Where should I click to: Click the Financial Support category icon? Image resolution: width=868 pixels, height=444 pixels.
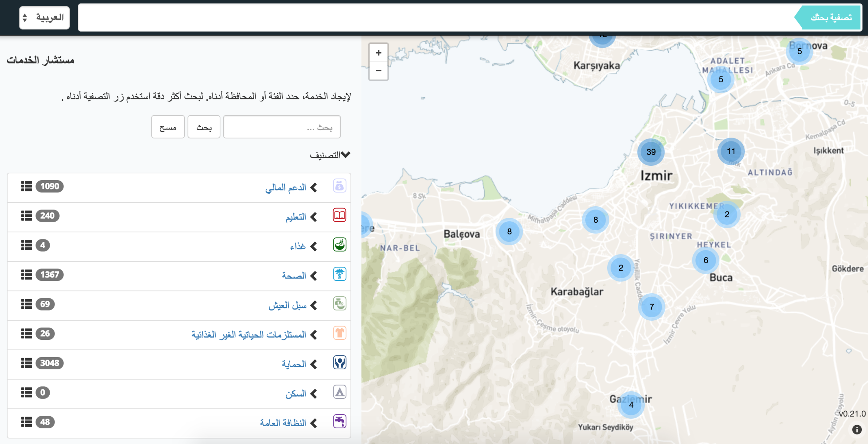[339, 186]
